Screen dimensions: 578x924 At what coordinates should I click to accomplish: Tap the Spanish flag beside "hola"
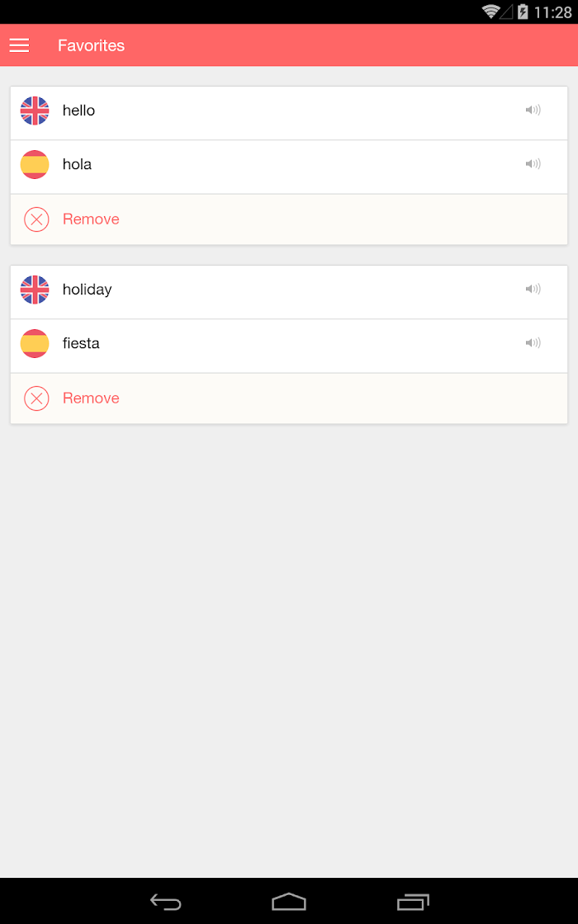pyautogui.click(x=35, y=164)
